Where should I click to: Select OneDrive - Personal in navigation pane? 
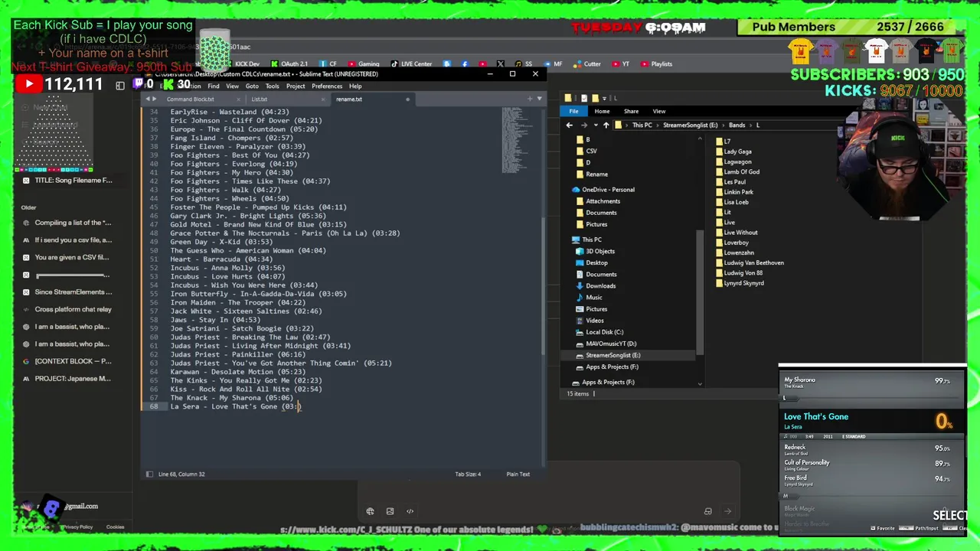[607, 190]
